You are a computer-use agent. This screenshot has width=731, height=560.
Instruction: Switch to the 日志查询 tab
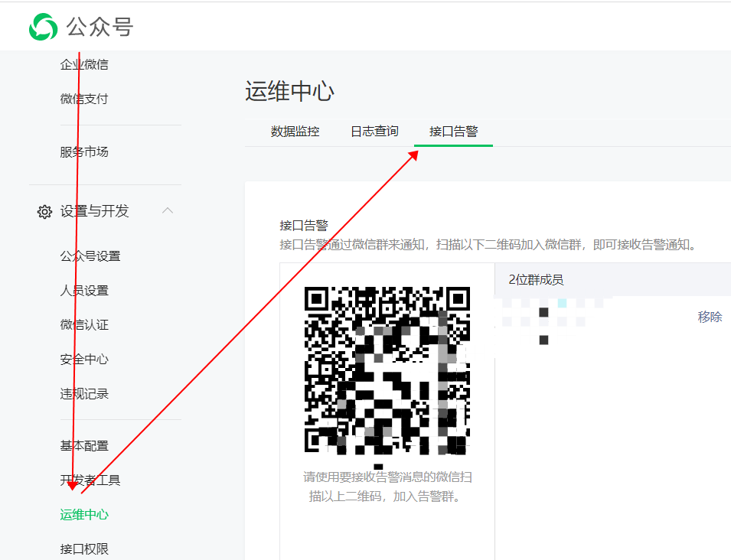coord(374,132)
